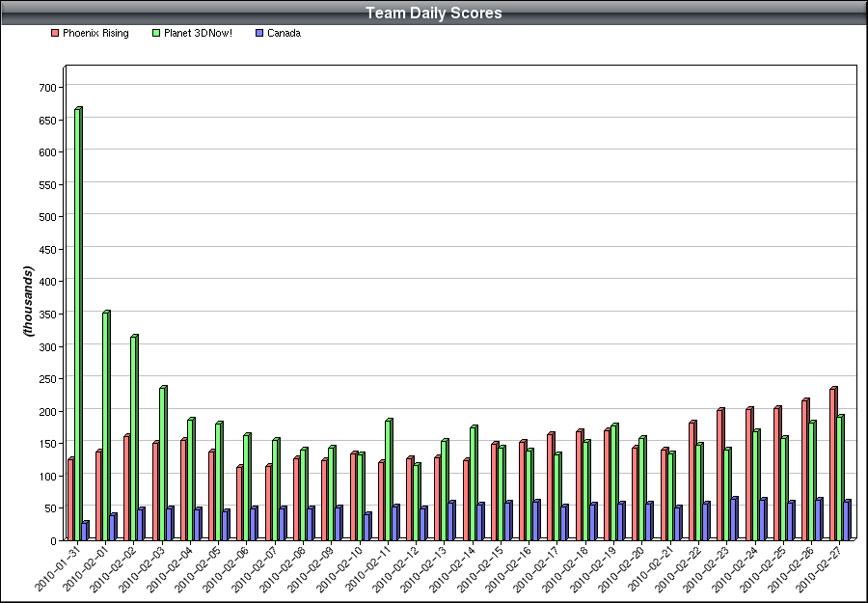The width and height of the screenshot is (868, 603).
Task: Click the 700 y-axis tick label
Action: (48, 88)
